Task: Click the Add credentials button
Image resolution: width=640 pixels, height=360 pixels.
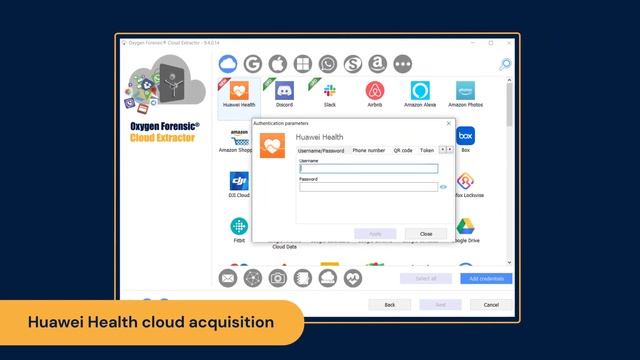Action: click(x=486, y=278)
